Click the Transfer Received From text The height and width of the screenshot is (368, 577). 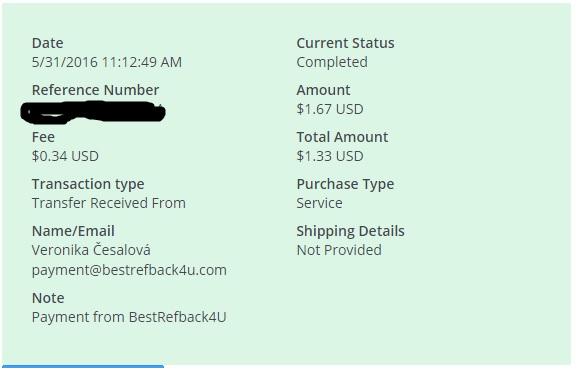pyautogui.click(x=109, y=203)
